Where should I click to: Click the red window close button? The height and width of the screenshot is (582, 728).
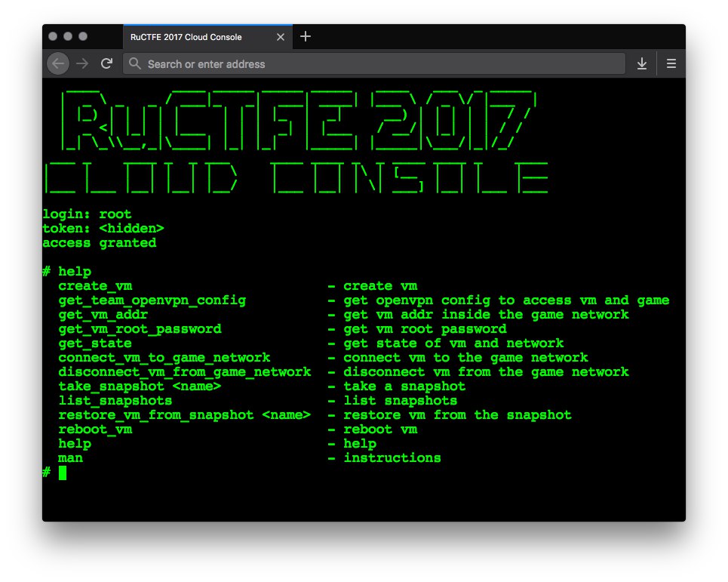tap(53, 36)
